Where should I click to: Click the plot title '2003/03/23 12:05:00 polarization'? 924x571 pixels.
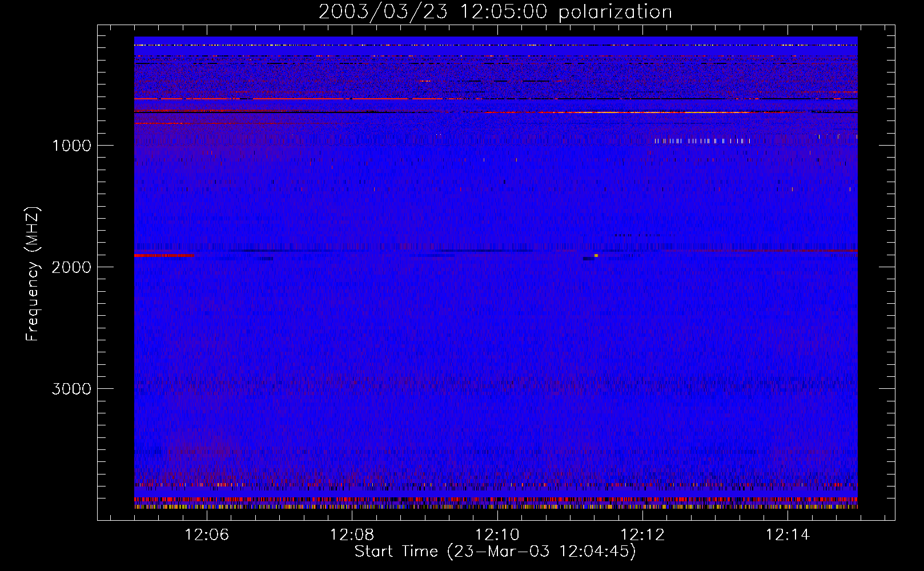point(495,11)
